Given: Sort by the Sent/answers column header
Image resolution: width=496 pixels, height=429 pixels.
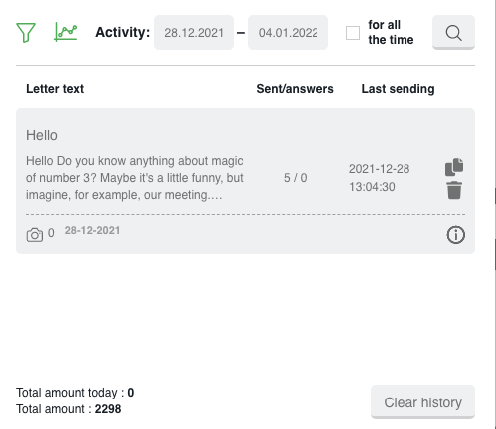Looking at the screenshot, I should [295, 89].
